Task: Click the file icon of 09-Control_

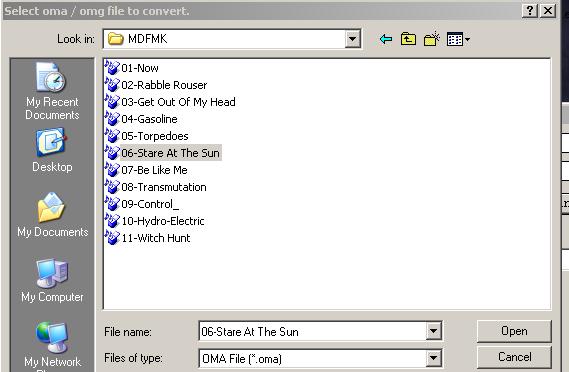Action: tap(112, 204)
